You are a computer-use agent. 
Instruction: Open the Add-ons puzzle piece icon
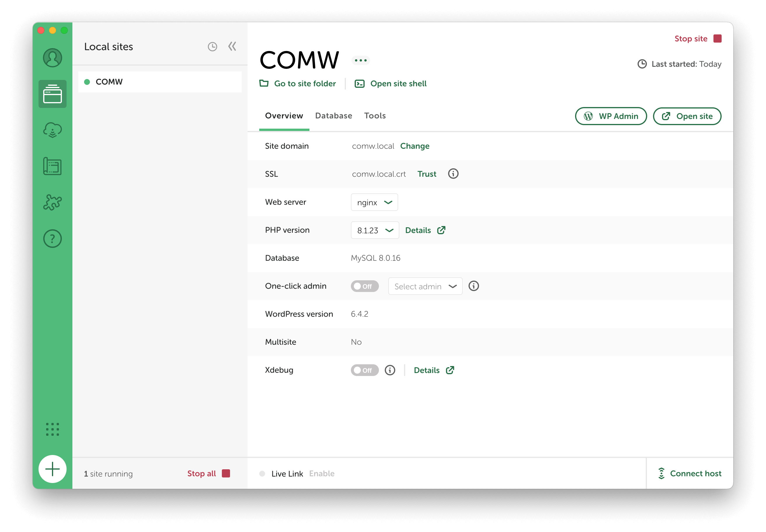pos(52,202)
